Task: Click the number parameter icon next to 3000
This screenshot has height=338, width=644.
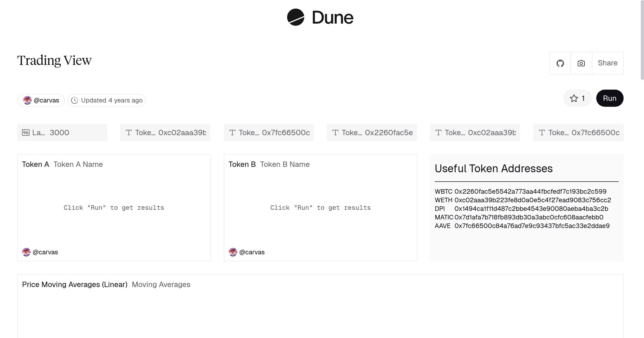Action: tap(26, 133)
